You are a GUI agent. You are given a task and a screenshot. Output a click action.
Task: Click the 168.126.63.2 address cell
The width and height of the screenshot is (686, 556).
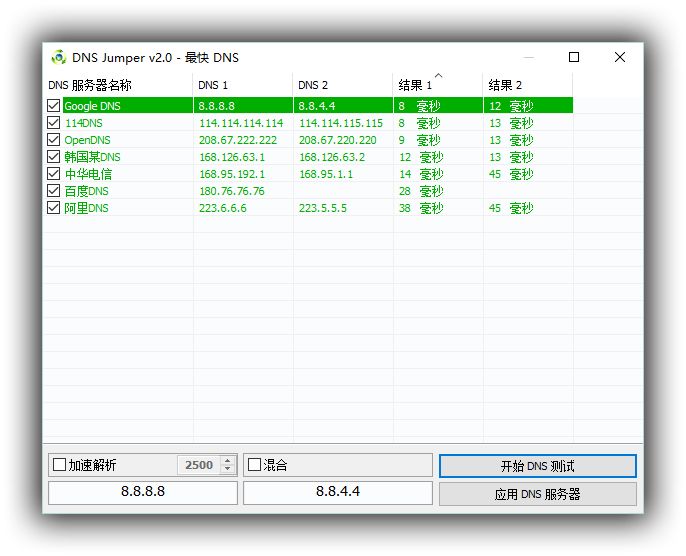pos(332,157)
